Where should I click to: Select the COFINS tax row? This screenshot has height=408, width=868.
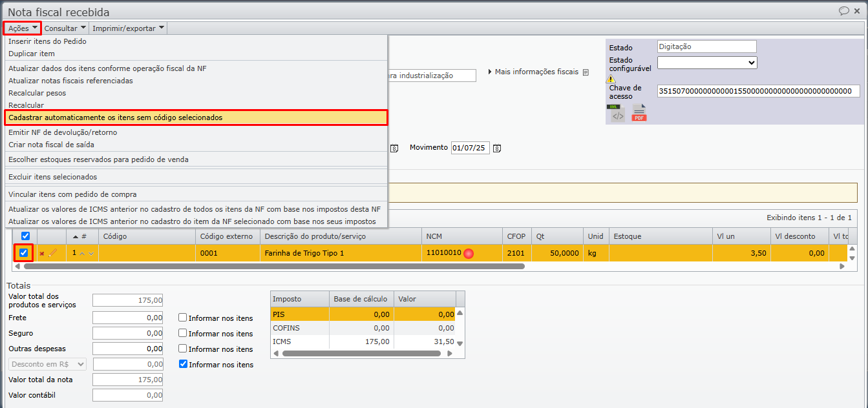(x=363, y=328)
